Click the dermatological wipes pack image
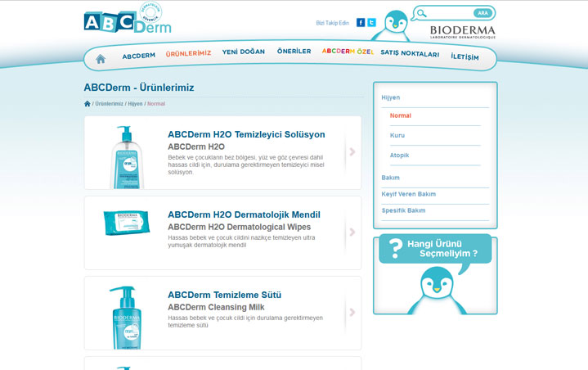The width and height of the screenshot is (588, 370). click(127, 223)
